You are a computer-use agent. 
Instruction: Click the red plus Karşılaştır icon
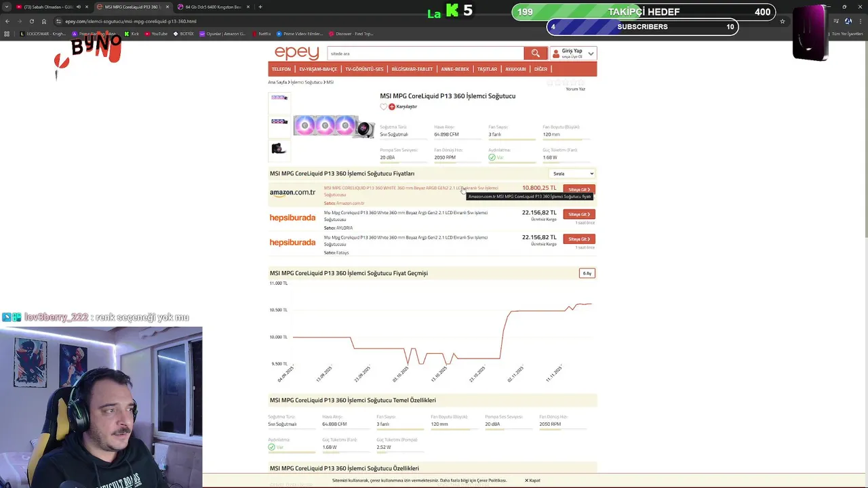click(391, 106)
